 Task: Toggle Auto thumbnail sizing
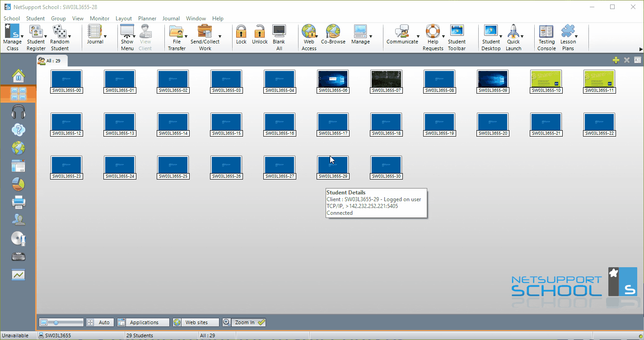100,322
